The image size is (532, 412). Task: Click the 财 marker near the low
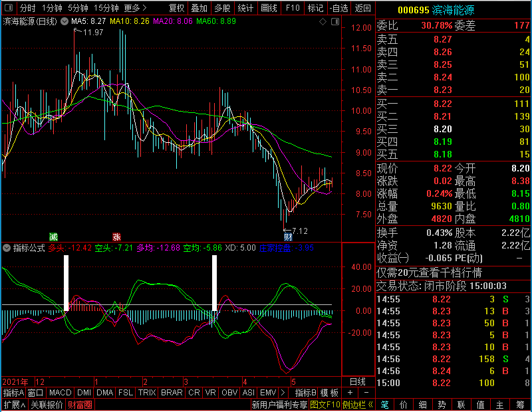[288, 237]
